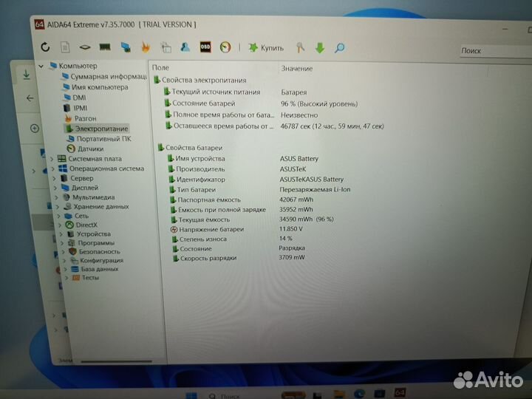532x399 pixels.
Task: Select Безопасность tree item
Action: point(95,251)
